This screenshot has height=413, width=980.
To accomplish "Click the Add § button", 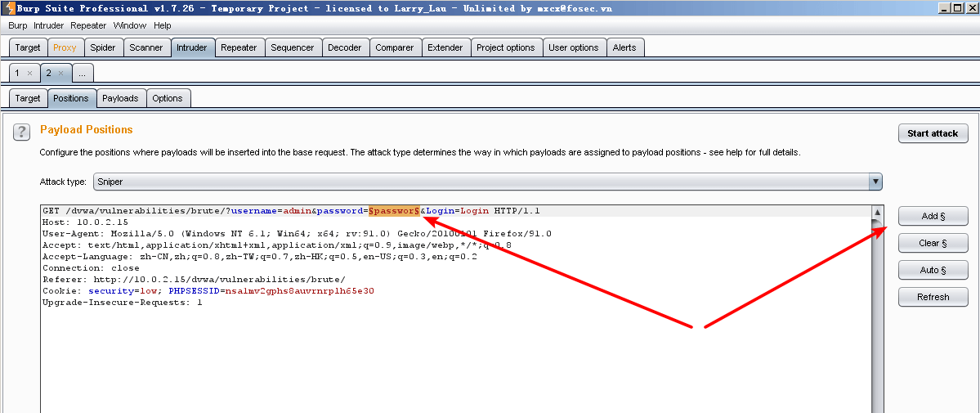I will pos(933,216).
